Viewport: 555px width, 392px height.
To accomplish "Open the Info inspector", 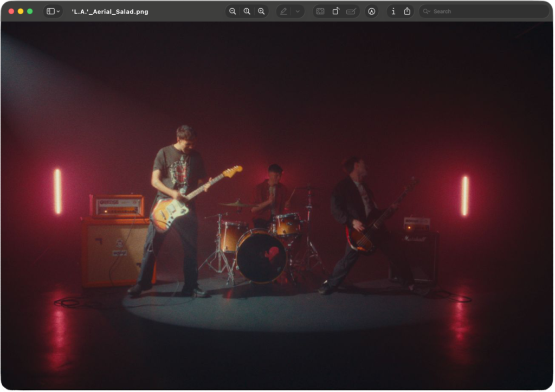I will 393,11.
